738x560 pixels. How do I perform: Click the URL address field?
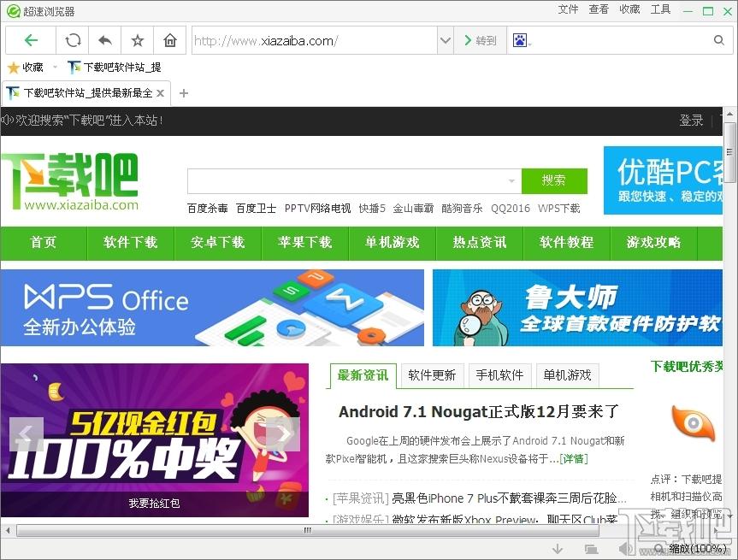tap(315, 40)
